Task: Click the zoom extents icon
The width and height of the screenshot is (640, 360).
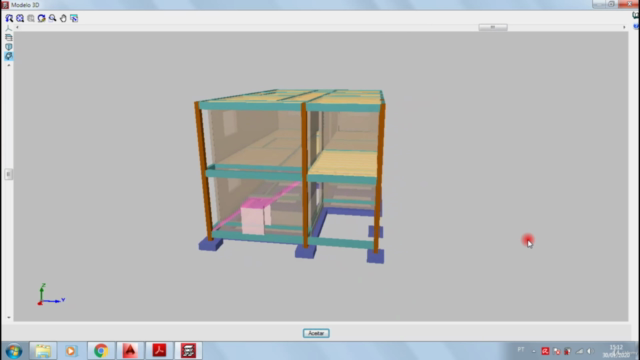Action: pos(20,18)
